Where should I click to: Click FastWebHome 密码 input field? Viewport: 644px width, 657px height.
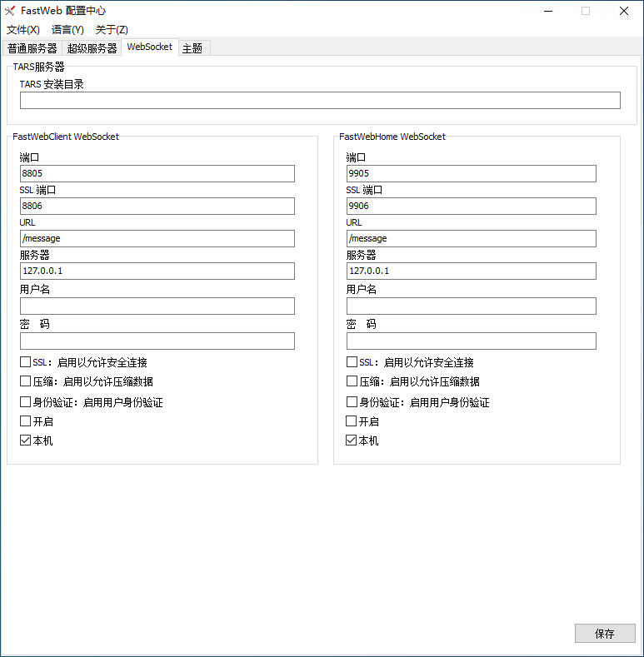click(472, 341)
